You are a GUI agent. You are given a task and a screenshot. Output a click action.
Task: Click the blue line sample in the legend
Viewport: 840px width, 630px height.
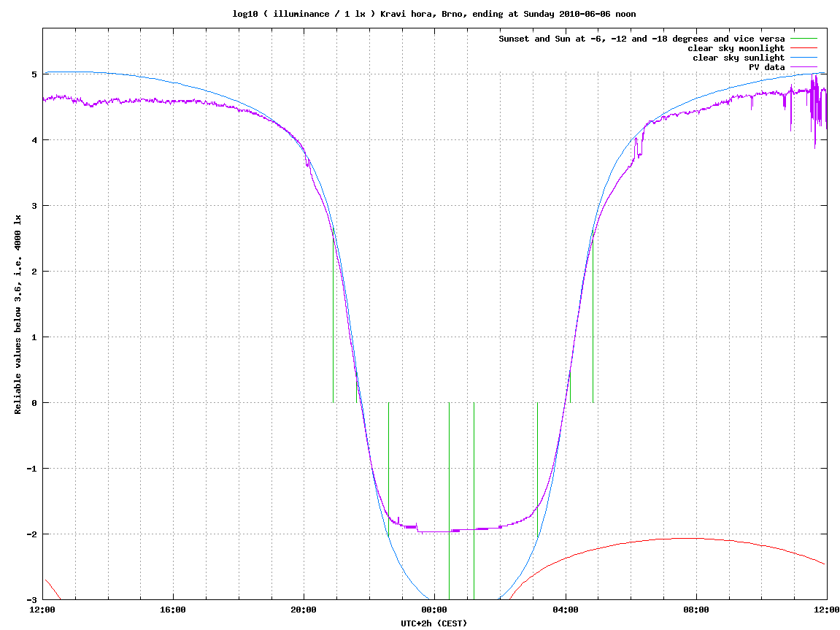[804, 58]
